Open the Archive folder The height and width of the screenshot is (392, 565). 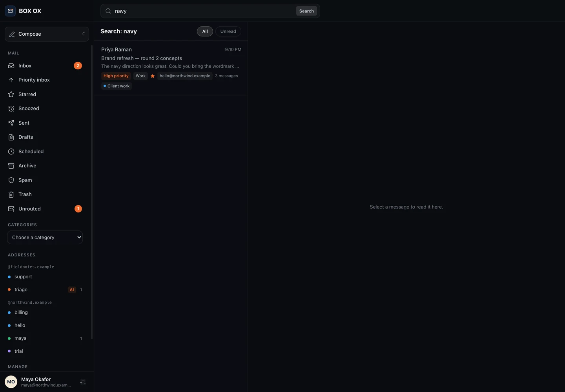tap(45, 166)
